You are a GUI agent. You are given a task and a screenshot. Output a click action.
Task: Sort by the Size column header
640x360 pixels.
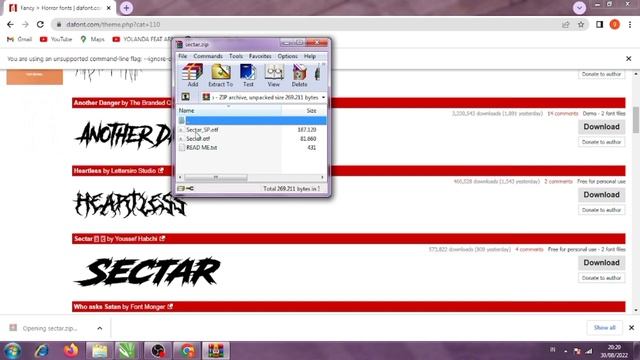[304, 111]
